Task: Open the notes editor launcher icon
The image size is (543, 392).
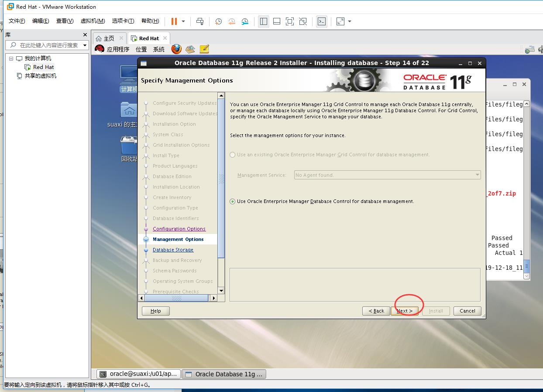Action: coord(204,49)
